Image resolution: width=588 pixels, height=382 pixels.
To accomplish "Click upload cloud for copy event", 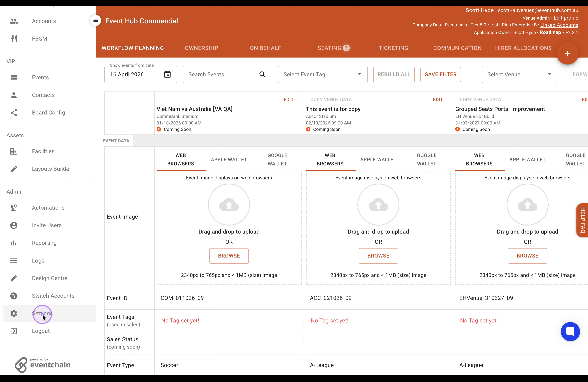I will (378, 205).
